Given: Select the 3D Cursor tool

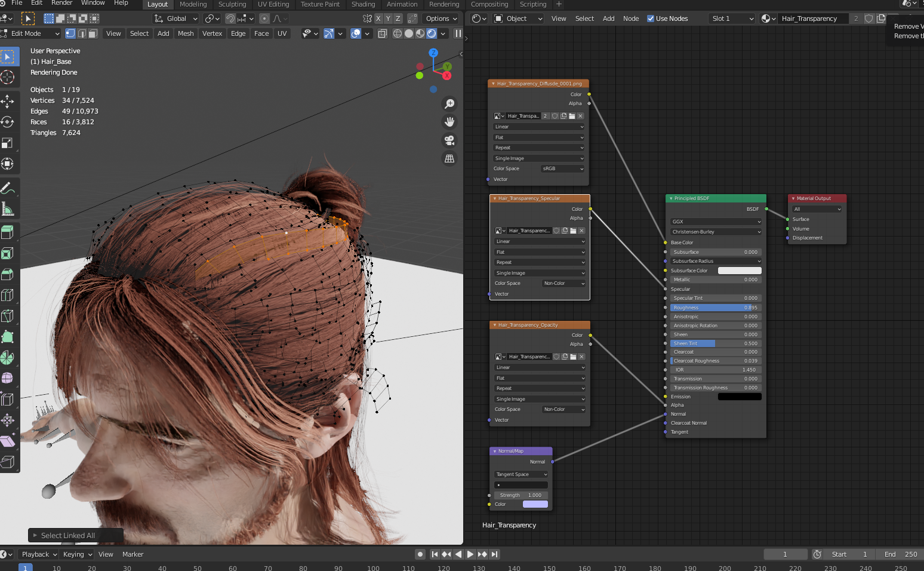Looking at the screenshot, I should coord(8,77).
